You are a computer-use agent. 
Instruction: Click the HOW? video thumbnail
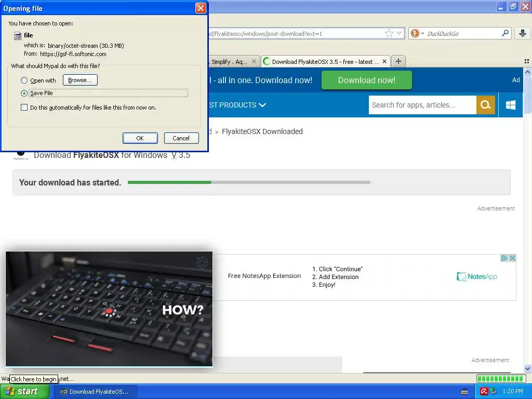tap(109, 309)
